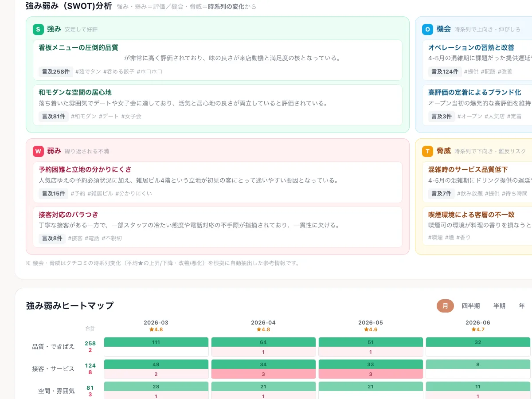
Task: Switch heatmap to 四半期 view
Action: pyautogui.click(x=470, y=306)
